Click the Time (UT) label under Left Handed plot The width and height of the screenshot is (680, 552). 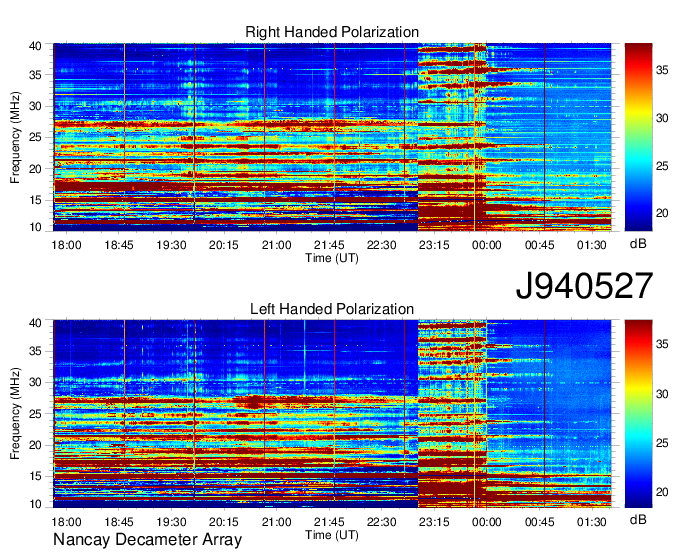pos(332,535)
